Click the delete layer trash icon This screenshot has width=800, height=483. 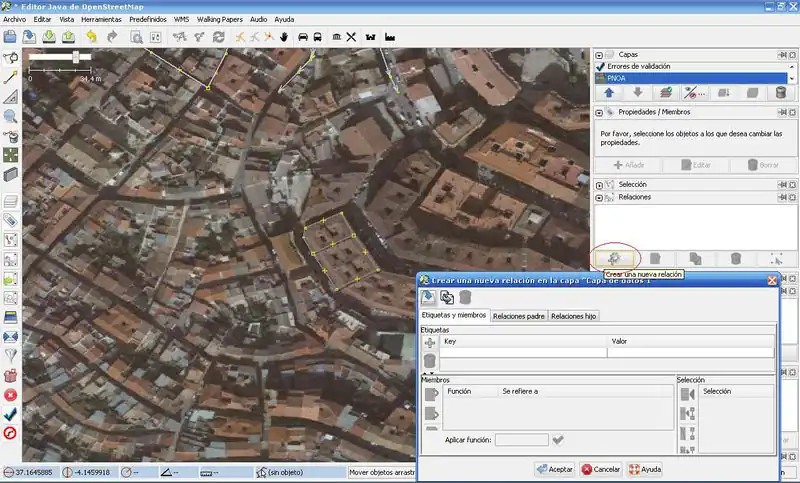(x=780, y=93)
